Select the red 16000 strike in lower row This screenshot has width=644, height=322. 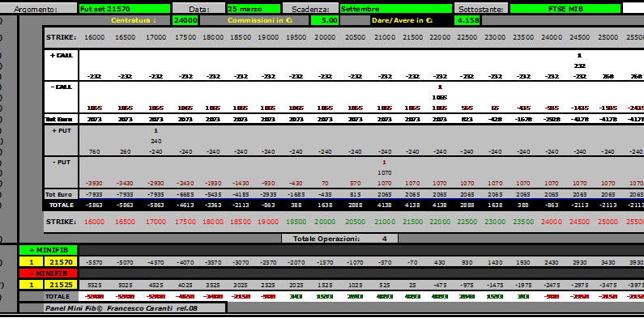pyautogui.click(x=95, y=222)
